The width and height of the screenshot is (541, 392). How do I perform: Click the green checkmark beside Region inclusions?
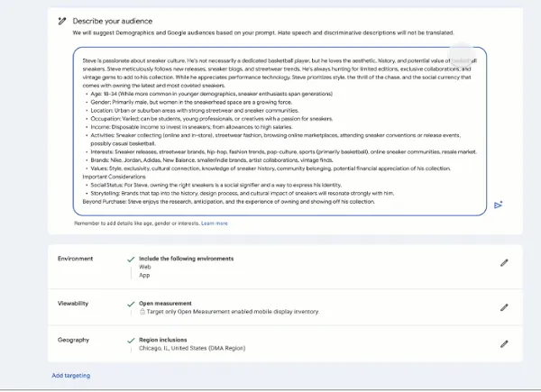point(132,340)
